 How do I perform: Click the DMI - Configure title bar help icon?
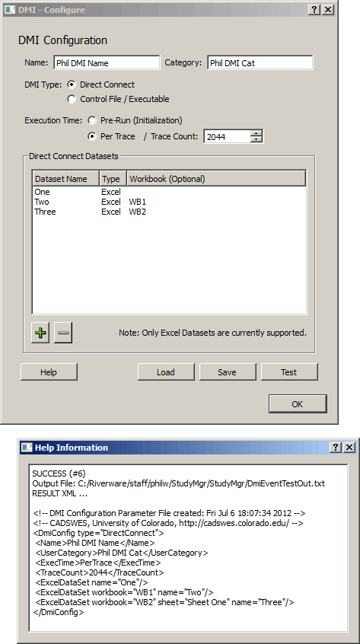pos(314,10)
